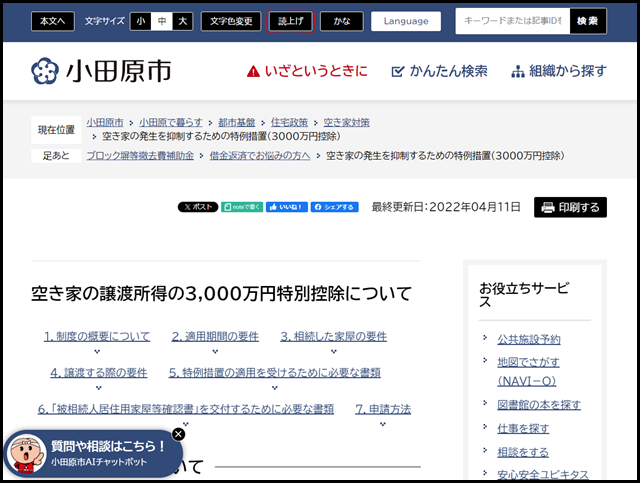The width and height of the screenshot is (640, 483).
Task: Click the 検索 search button
Action: pyautogui.click(x=588, y=21)
